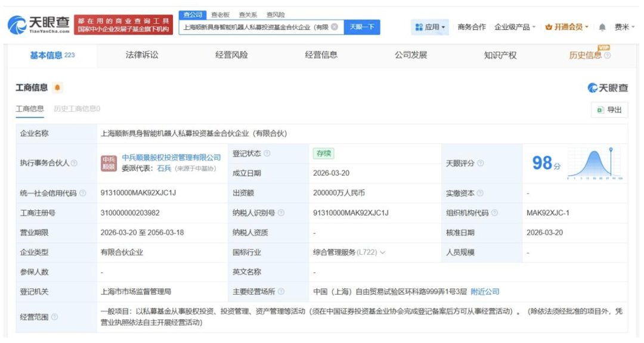
Task: Open the 附近公司 link
Action: (485, 292)
